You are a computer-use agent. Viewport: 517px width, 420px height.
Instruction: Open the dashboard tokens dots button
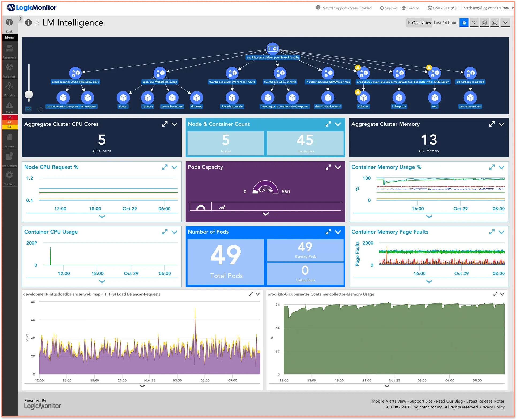[474, 23]
